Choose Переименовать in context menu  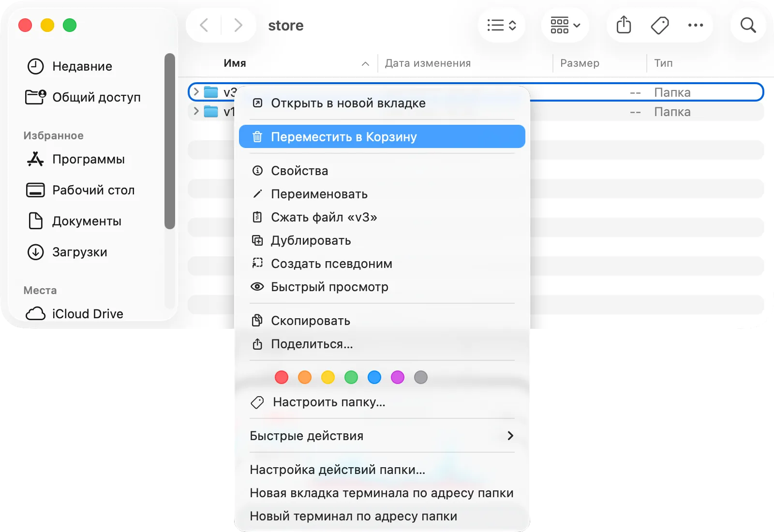pyautogui.click(x=382, y=194)
